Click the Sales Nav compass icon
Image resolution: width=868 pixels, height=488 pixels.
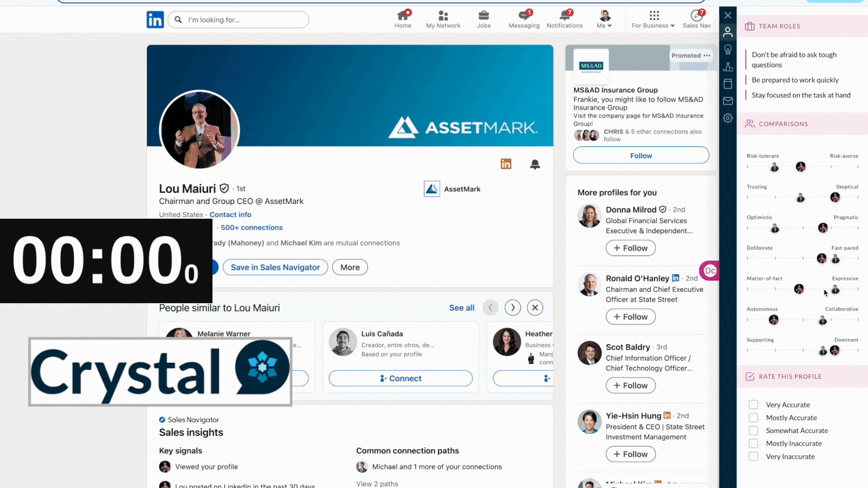(x=697, y=16)
